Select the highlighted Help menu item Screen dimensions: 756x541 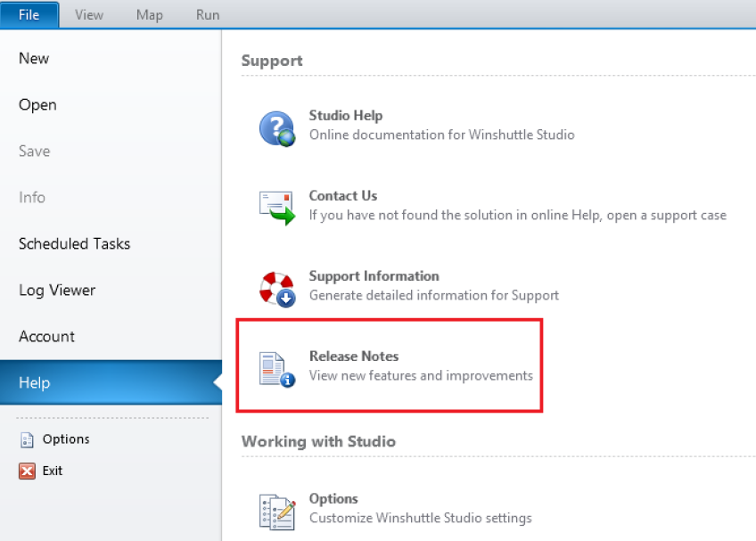[111, 382]
